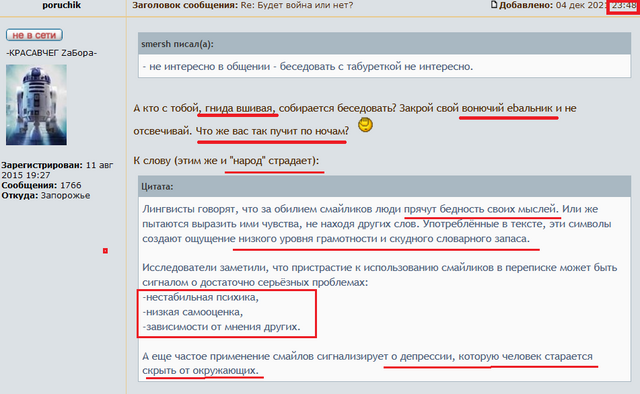Click quoted text 'беседовать с табуреткой не интересно'
The image size is (640, 394).
376,67
